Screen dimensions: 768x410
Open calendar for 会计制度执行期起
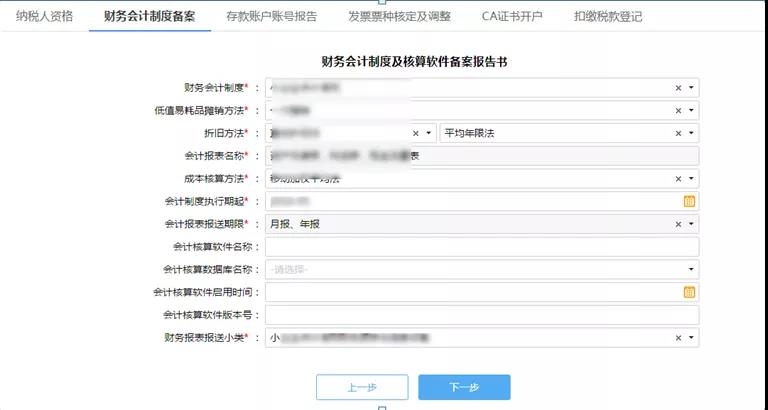coord(689,201)
